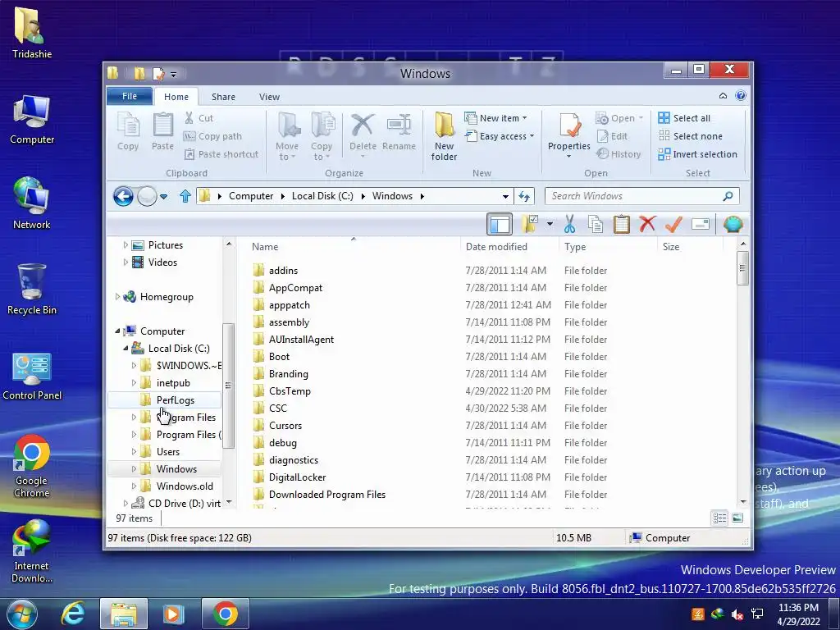Open Recycle Bin desktop icon
The height and width of the screenshot is (630, 840).
tap(32, 290)
